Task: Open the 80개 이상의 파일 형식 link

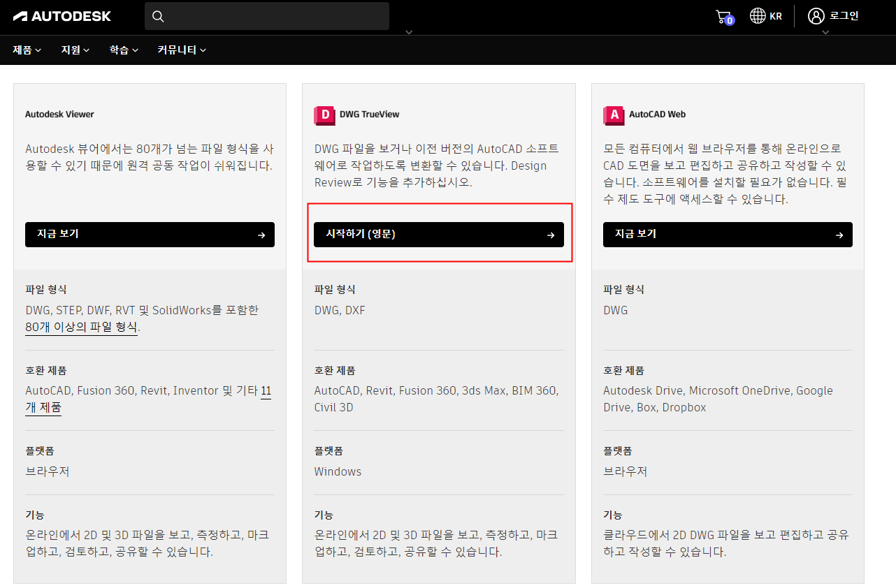Action: (81, 327)
